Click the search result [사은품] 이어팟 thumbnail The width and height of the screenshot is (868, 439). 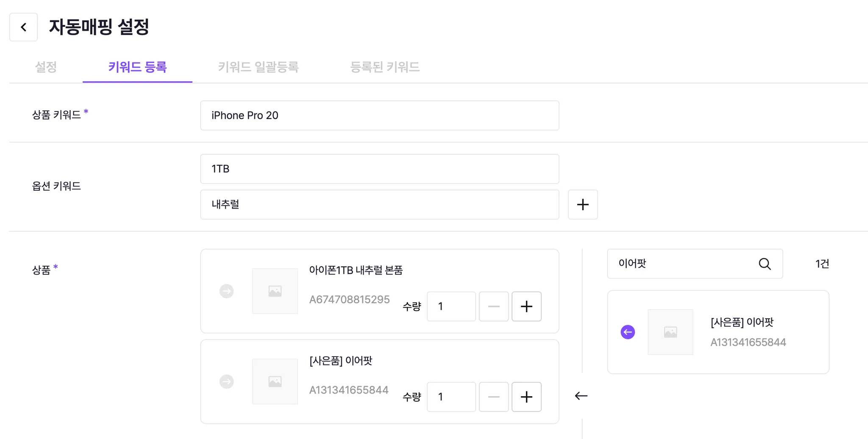[670, 332]
